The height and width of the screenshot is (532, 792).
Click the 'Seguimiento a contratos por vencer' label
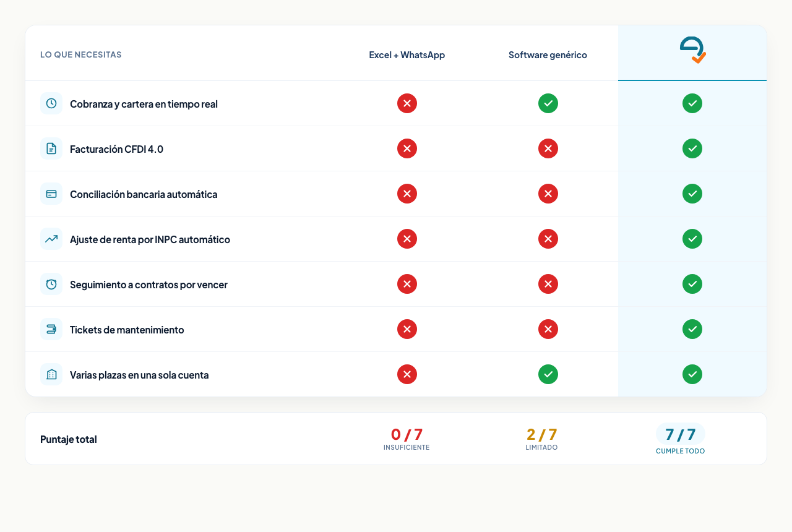(148, 285)
